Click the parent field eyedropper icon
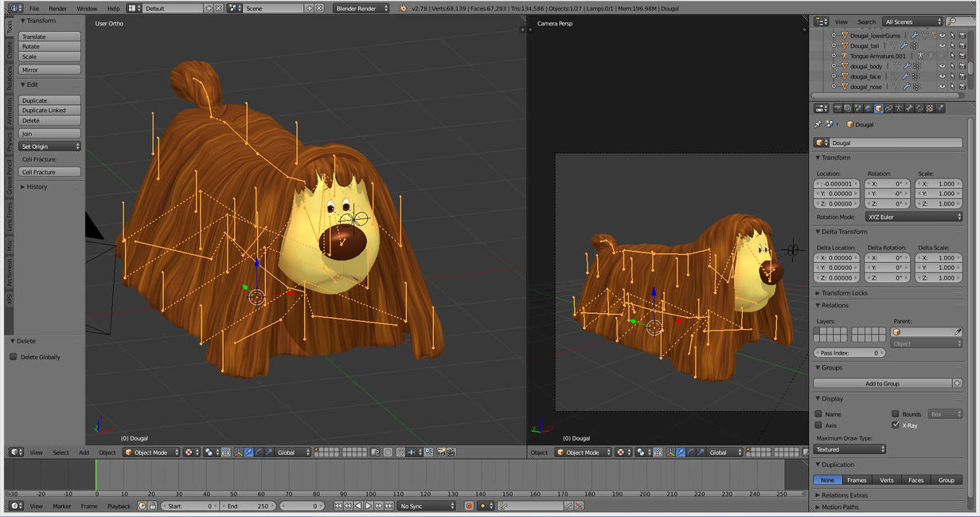Image resolution: width=980 pixels, height=517 pixels. click(958, 332)
